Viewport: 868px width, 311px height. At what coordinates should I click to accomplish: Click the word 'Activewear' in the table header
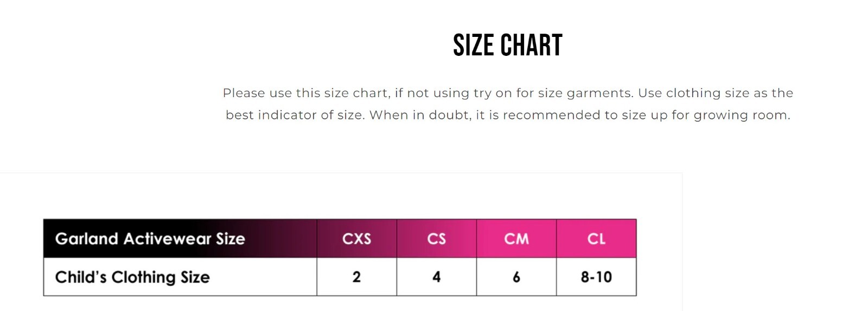point(167,239)
